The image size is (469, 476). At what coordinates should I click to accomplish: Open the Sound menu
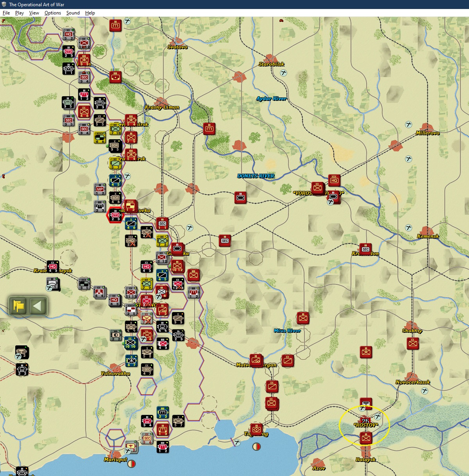[x=73, y=13]
